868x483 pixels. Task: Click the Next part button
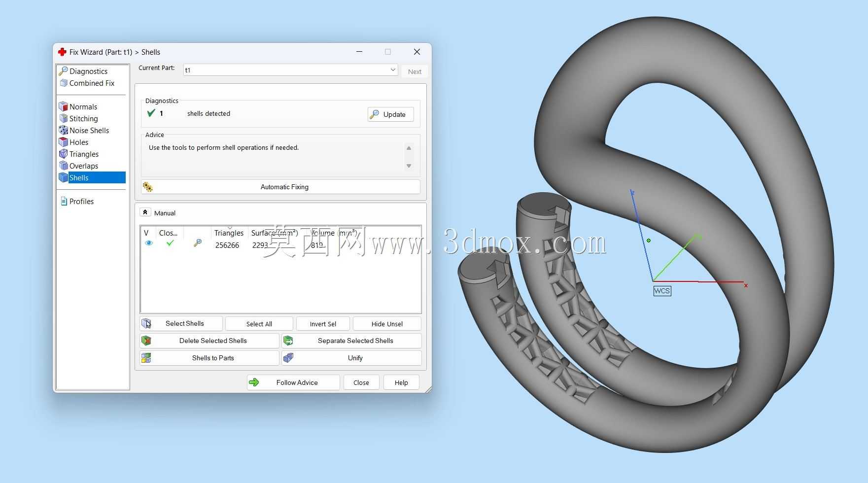(x=415, y=71)
